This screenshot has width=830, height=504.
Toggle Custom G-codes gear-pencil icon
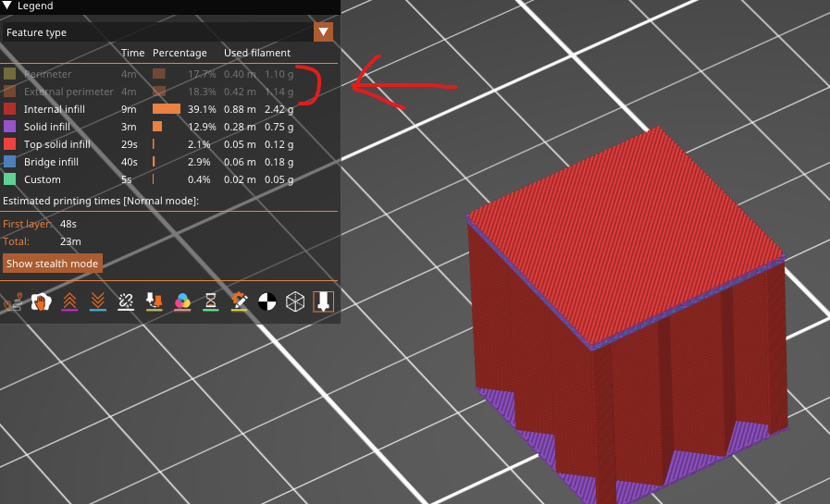[x=239, y=302]
